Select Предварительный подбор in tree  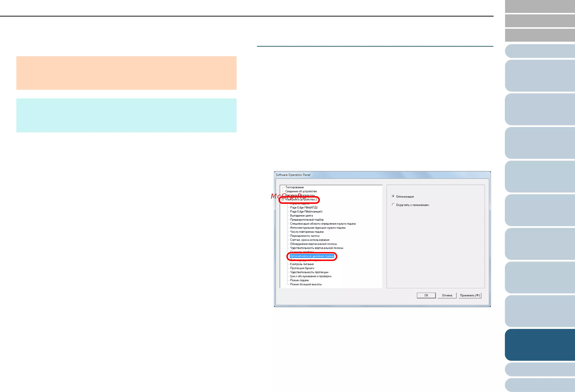[x=307, y=220]
